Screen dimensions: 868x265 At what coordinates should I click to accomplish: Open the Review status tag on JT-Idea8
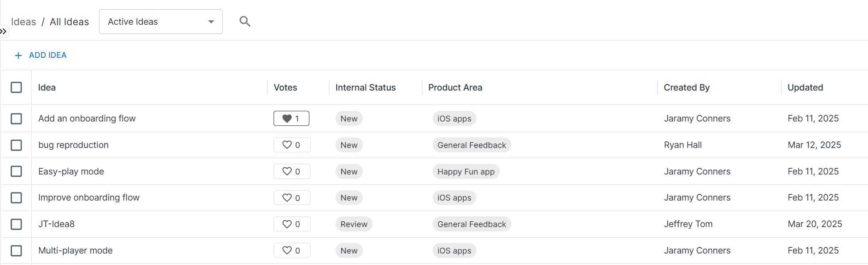(354, 224)
